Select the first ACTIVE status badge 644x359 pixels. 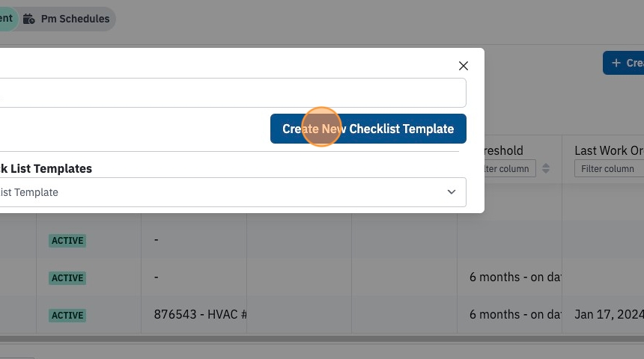tap(67, 240)
